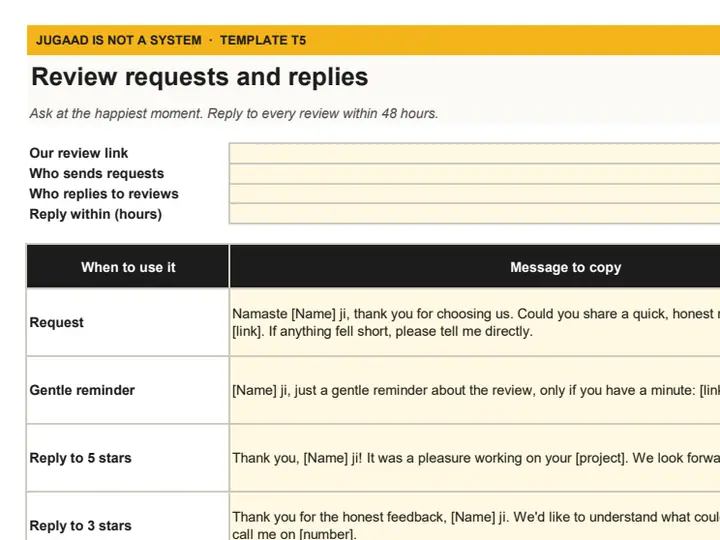Click the 'TEMPLATE T5' banner label
The image size is (720, 540).
point(263,40)
